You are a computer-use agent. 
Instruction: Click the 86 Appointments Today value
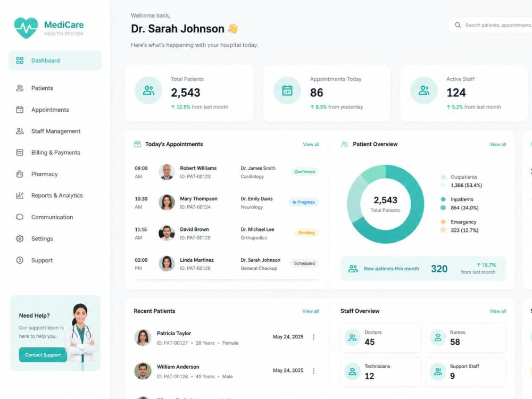coord(317,93)
